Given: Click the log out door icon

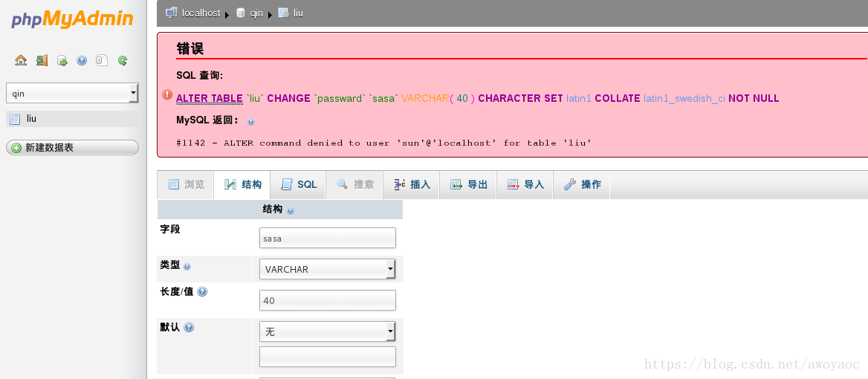Looking at the screenshot, I should click(x=42, y=60).
